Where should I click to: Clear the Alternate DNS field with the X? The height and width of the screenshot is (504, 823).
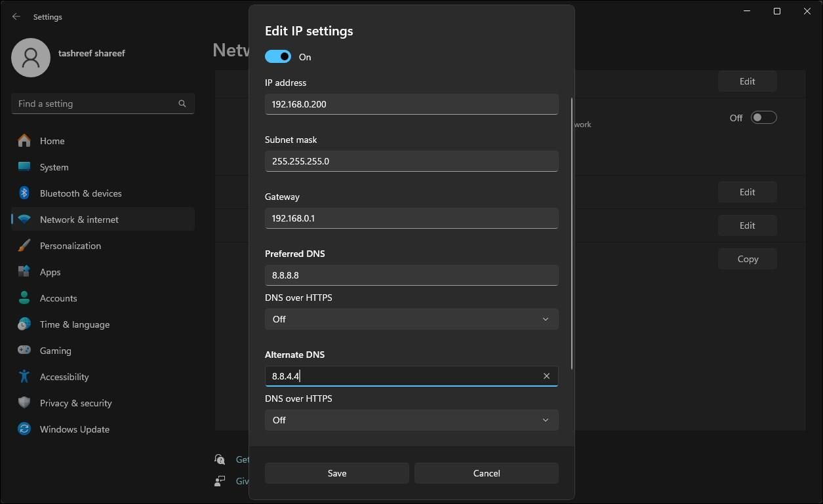[x=546, y=376]
